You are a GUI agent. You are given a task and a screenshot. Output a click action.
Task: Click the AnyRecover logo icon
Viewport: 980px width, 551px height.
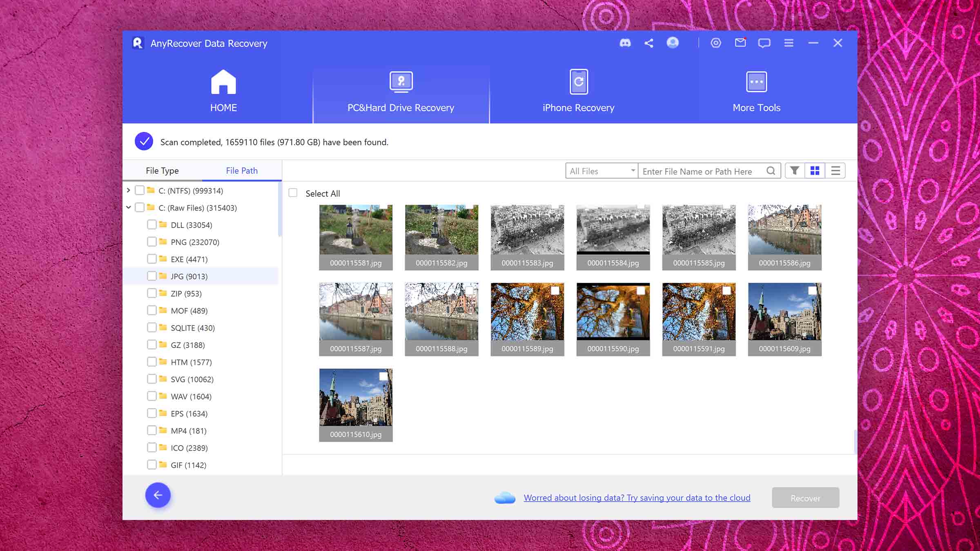(138, 43)
